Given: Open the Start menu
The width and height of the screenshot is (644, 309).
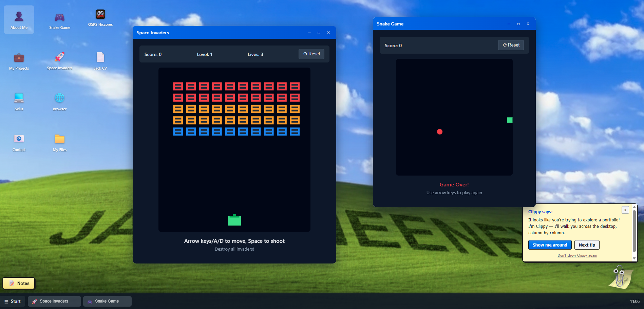Looking at the screenshot, I should tap(13, 301).
